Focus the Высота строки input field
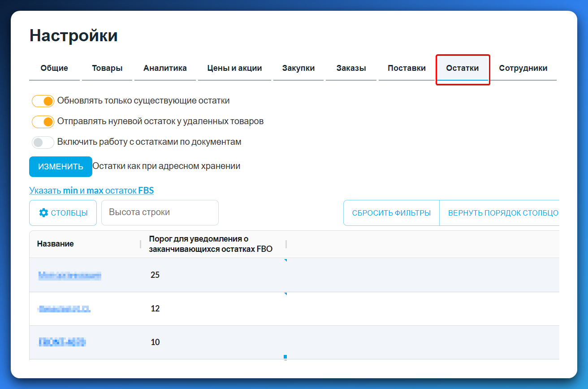Screen dimensions: 588x389 160,212
